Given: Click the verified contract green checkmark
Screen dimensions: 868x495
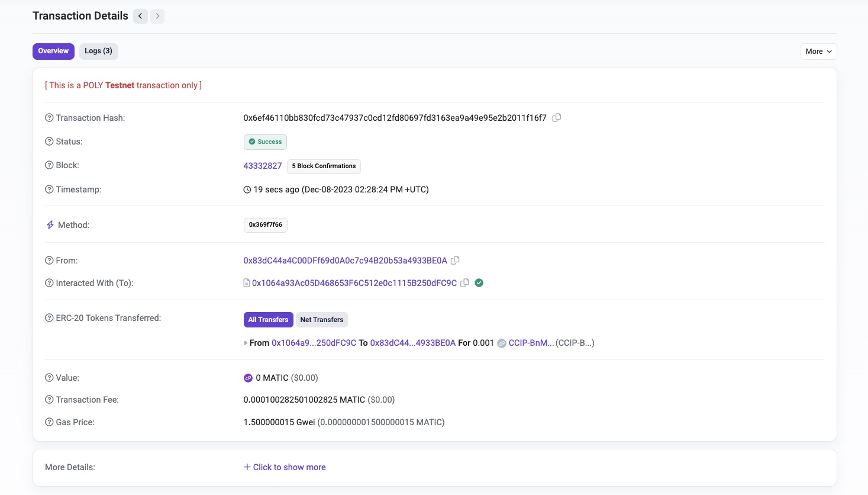Looking at the screenshot, I should coord(479,283).
